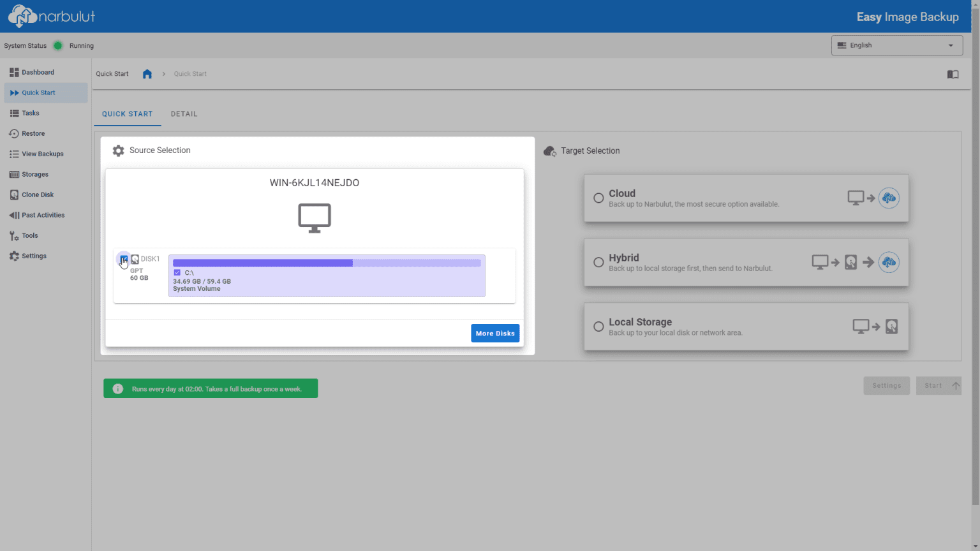This screenshot has width=980, height=551.
Task: Uncheck the DISK1 selection checkbox
Action: [x=123, y=260]
